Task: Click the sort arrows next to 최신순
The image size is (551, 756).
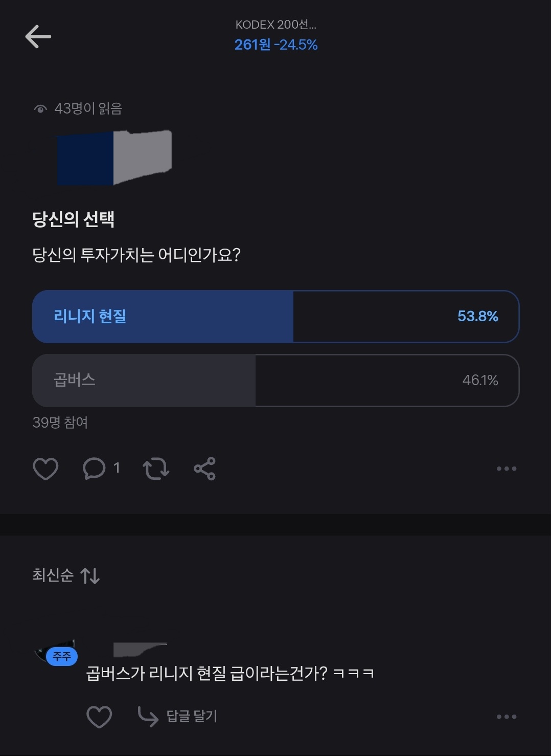Action: (90, 576)
